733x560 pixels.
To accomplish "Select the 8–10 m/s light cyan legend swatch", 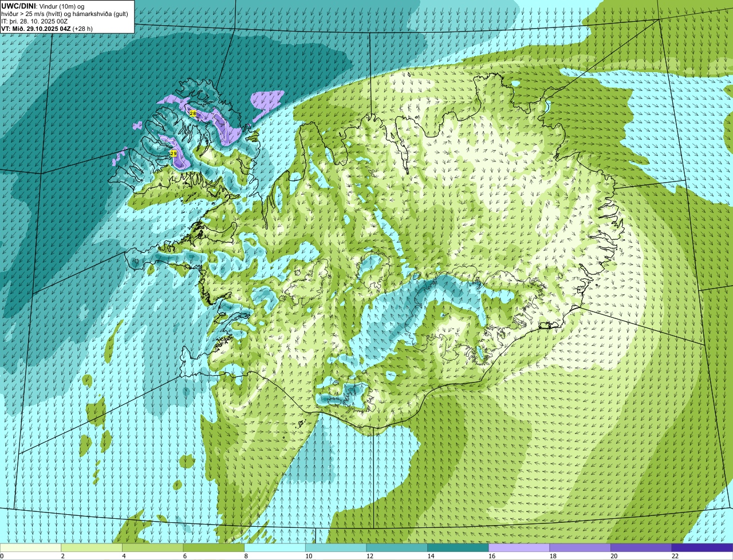I will (275, 547).
